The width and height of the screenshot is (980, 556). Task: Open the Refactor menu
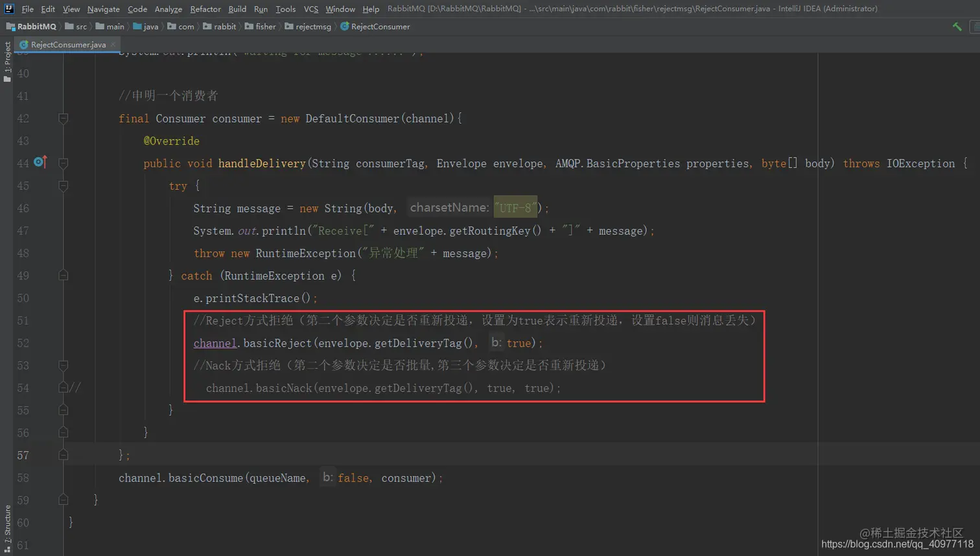point(205,9)
